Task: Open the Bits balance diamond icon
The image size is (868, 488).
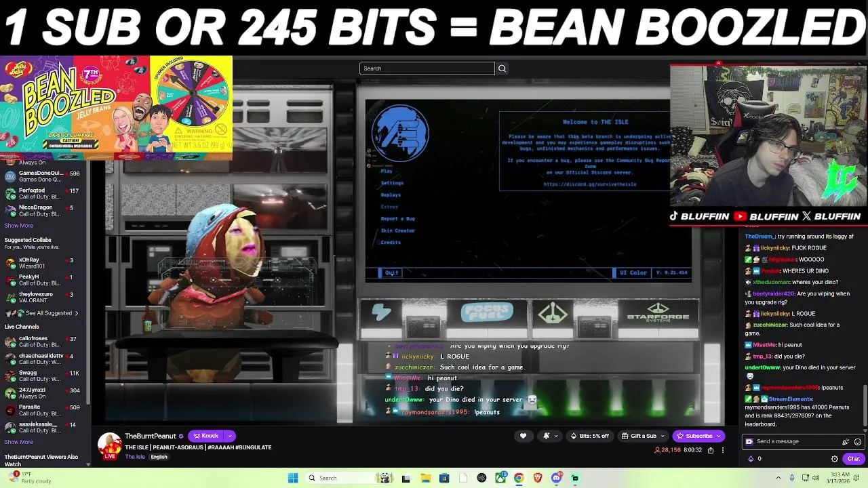Action: coord(751,459)
